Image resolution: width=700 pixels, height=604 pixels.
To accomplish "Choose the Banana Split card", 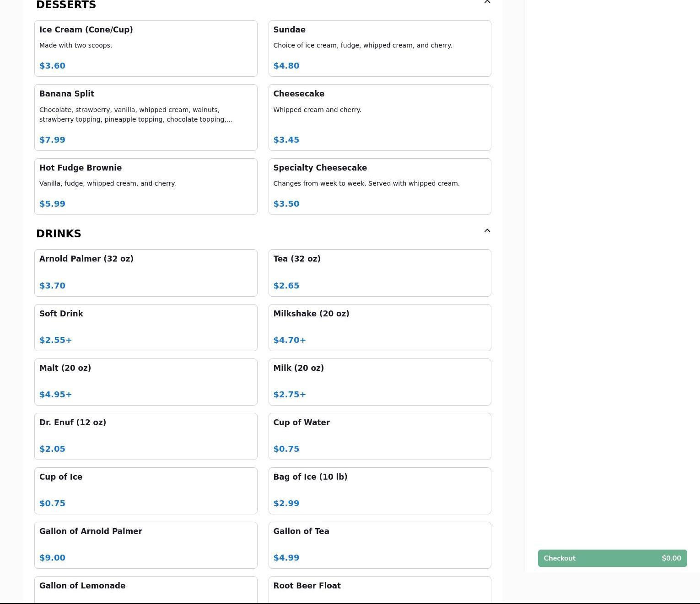I will pos(145,118).
